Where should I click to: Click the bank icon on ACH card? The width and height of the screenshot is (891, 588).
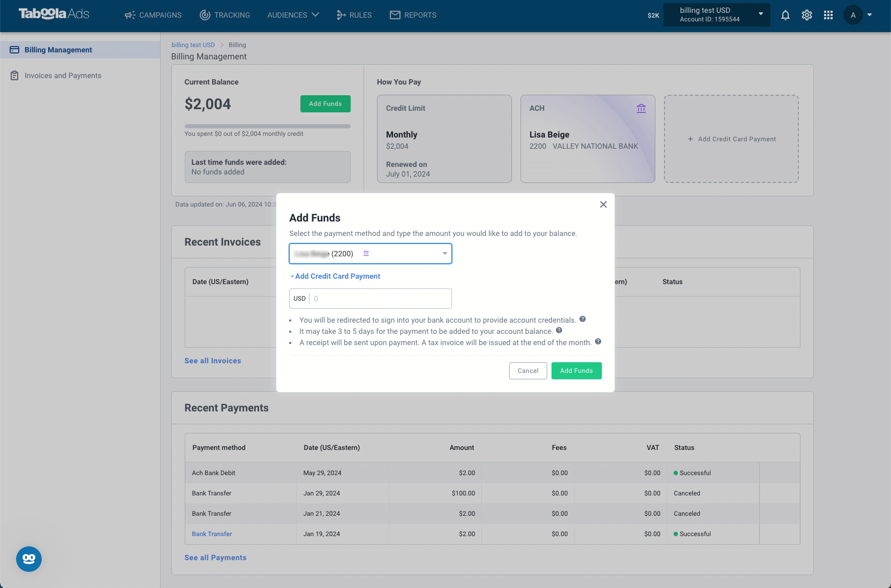tap(641, 108)
